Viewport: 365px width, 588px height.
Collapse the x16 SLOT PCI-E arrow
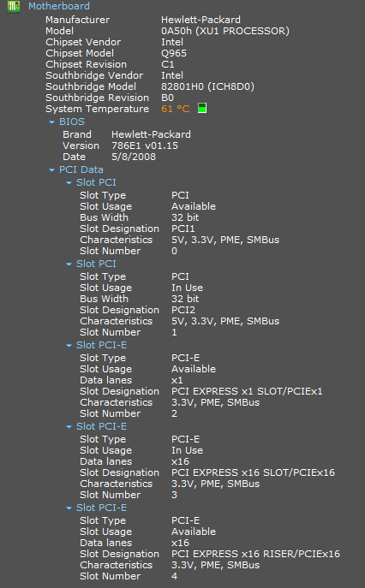[x=69, y=427]
